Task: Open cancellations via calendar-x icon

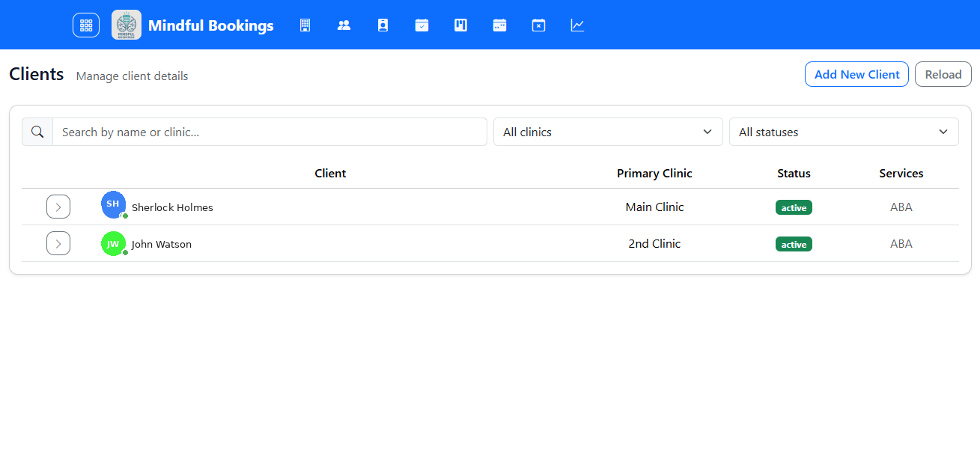Action: pyautogui.click(x=538, y=25)
